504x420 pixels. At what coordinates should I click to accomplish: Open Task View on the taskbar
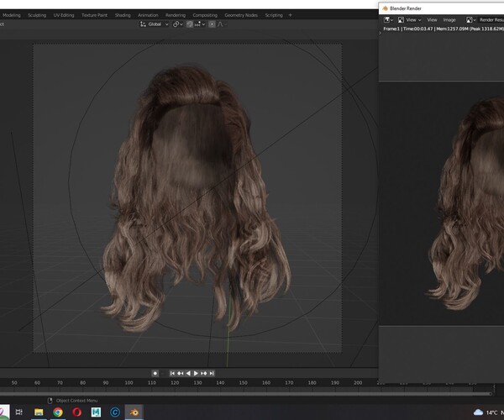(19, 412)
